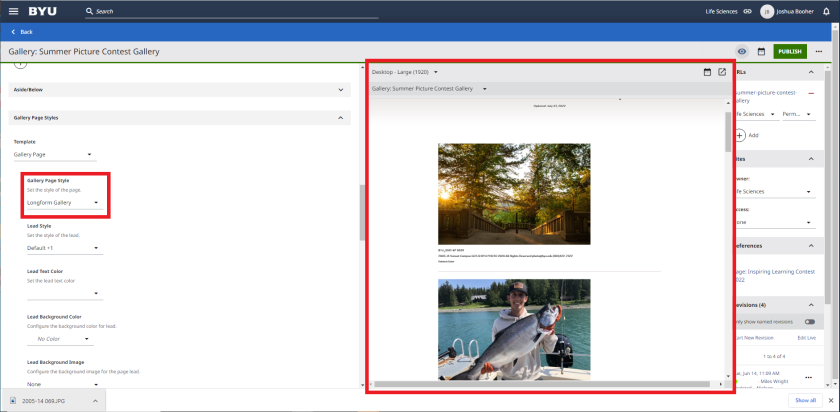Open preview in a new window
Viewport: 840px width, 412px height.
722,72
